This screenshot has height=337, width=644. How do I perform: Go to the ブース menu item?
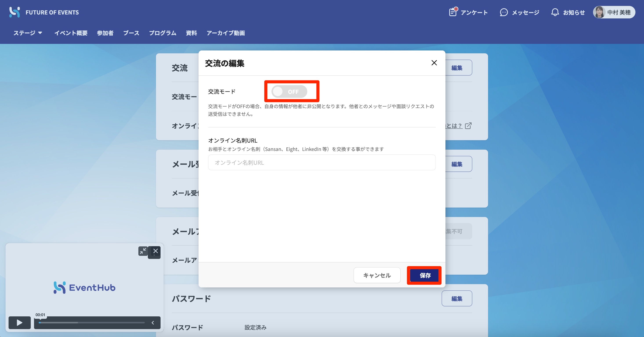pyautogui.click(x=131, y=33)
